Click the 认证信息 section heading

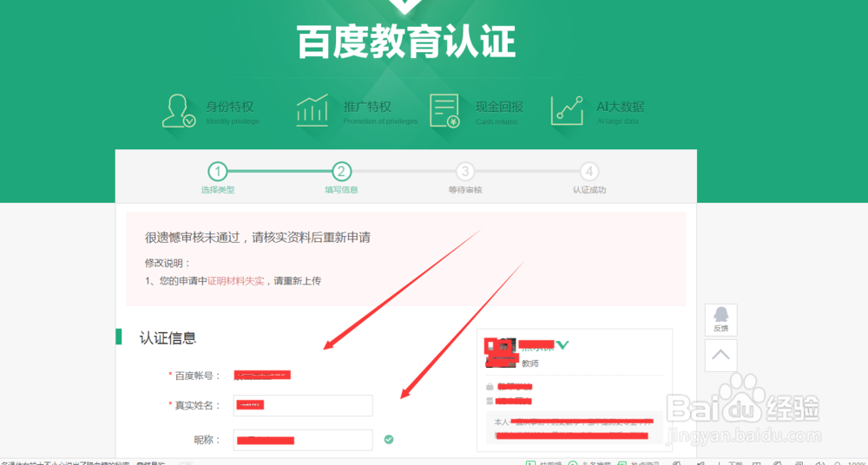pos(168,337)
